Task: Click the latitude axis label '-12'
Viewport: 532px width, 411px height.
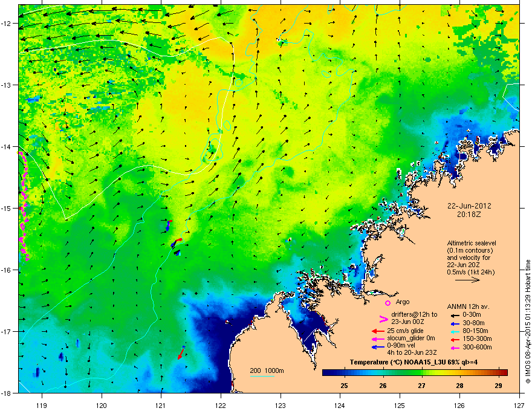Action: pos(7,24)
